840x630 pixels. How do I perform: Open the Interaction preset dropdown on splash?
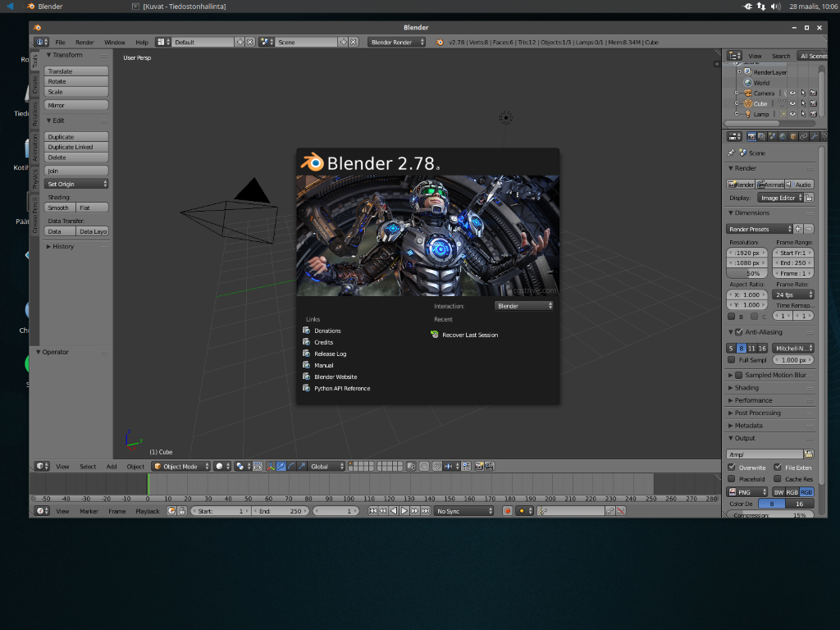coord(523,306)
